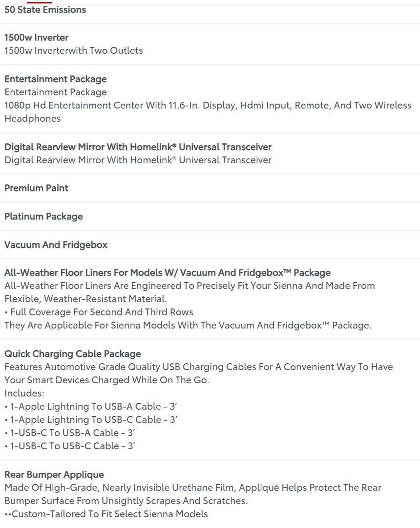This screenshot has height=528, width=420.
Task: Select the Quick Charging Cable Package heading
Action: pos(72,354)
